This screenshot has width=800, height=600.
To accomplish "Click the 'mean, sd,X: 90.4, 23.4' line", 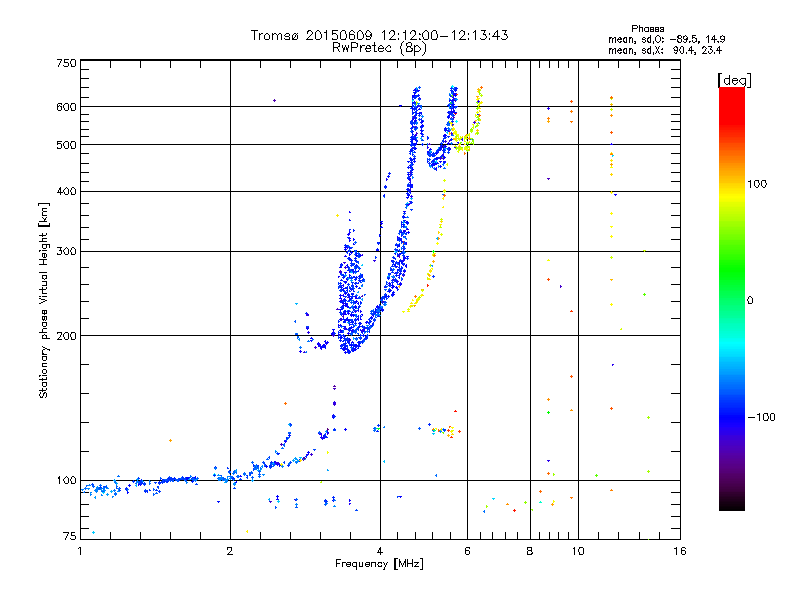I will point(665,50).
